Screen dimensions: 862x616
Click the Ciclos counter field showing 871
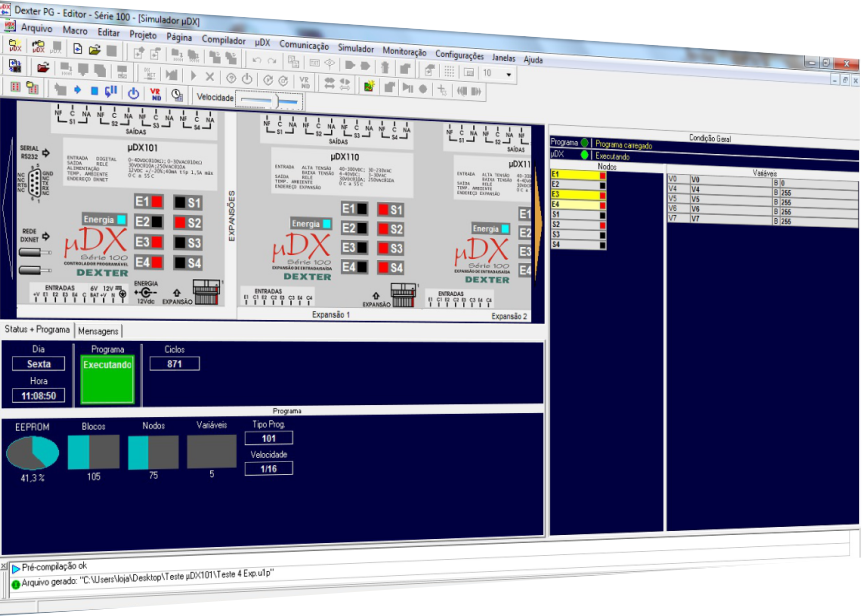174,364
